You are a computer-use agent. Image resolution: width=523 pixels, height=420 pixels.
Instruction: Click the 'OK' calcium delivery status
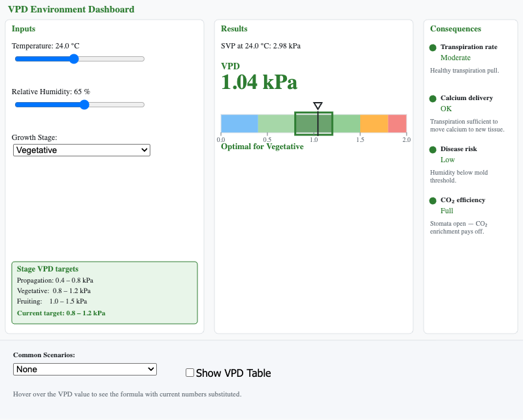[446, 109]
